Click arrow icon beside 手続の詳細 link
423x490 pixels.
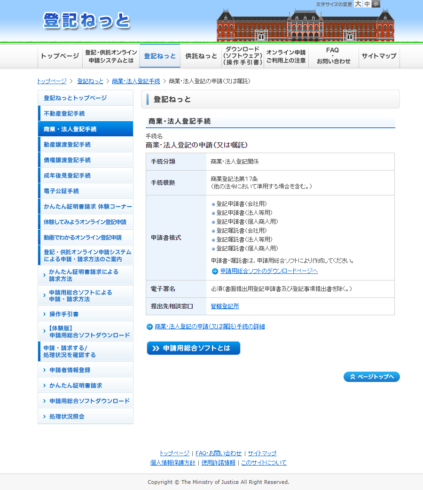[150, 327]
